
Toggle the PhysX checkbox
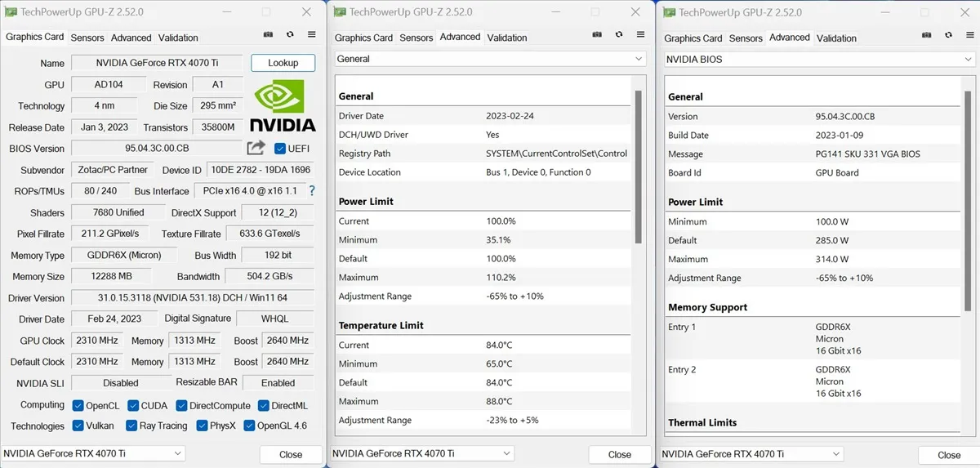pos(202,426)
